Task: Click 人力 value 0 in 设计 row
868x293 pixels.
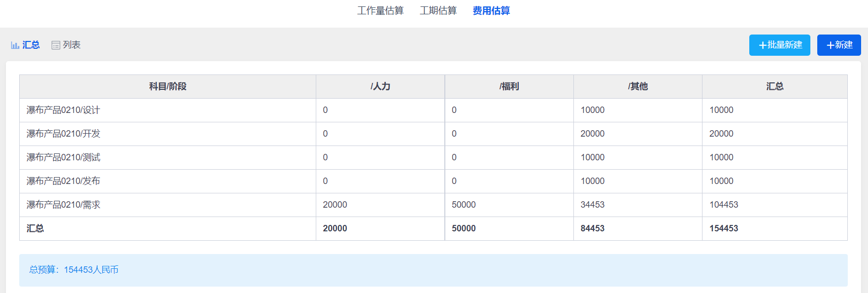Action: 325,110
